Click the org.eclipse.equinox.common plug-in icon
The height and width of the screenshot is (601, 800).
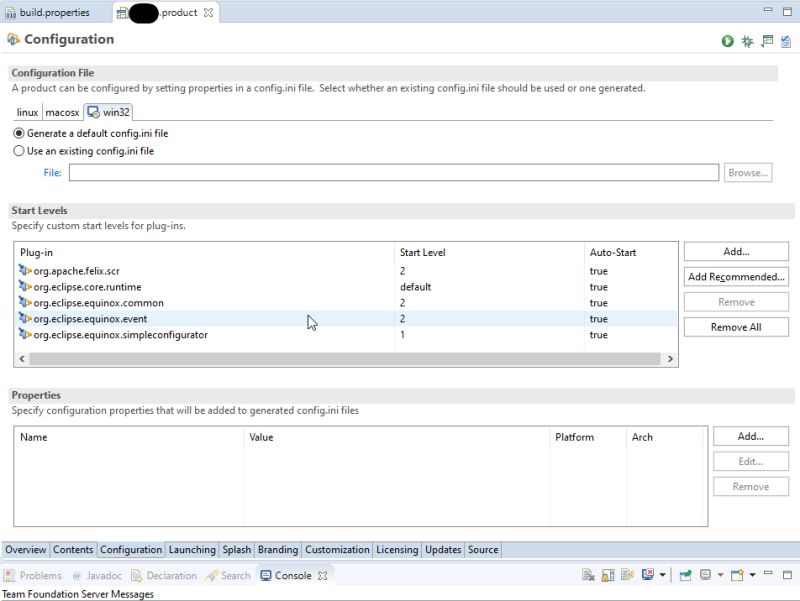click(24, 302)
